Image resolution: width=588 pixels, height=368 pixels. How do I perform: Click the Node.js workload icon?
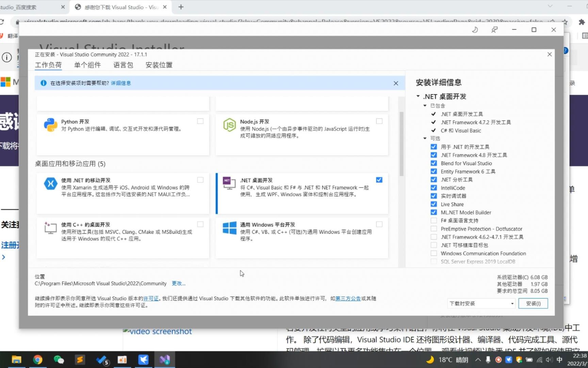pyautogui.click(x=229, y=125)
